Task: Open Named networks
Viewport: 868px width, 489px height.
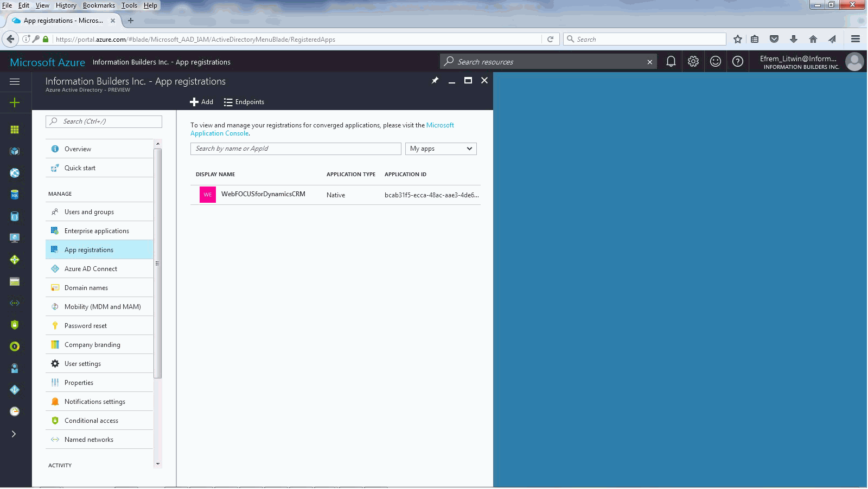Action: (99, 440)
